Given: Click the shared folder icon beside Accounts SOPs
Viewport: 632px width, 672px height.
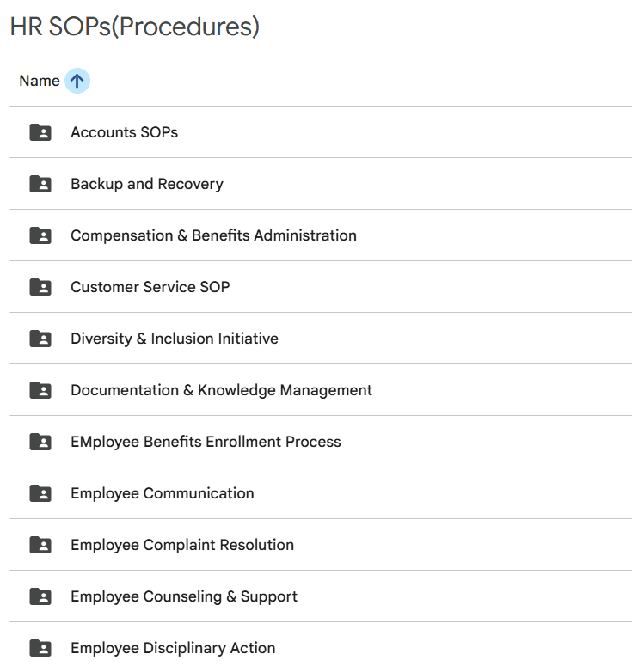Looking at the screenshot, I should [40, 132].
